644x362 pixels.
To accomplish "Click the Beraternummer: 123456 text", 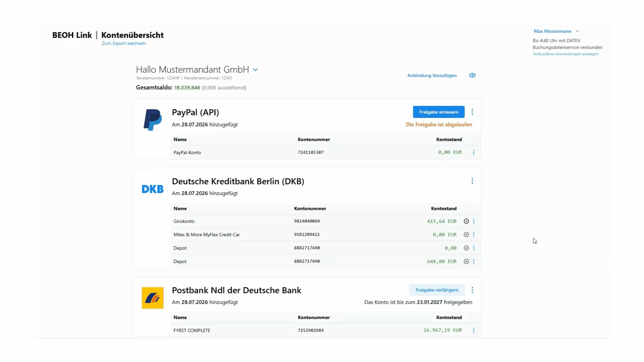I will pyautogui.click(x=158, y=78).
